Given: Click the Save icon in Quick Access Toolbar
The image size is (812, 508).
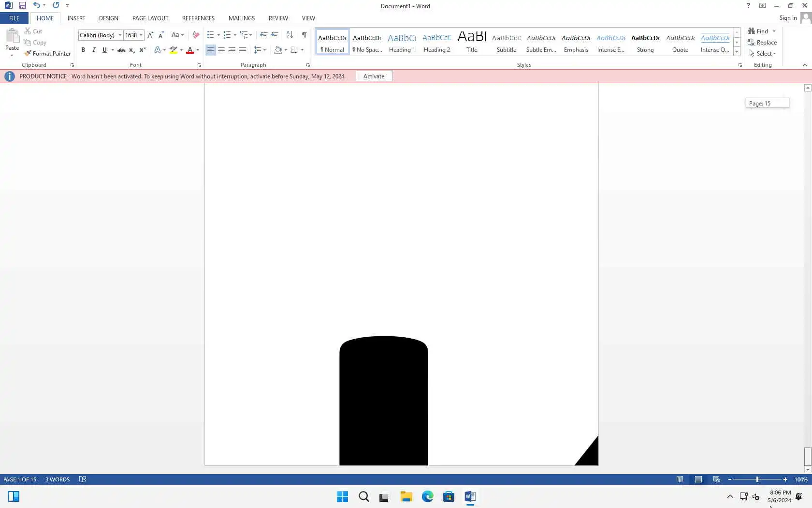Looking at the screenshot, I should click(22, 5).
